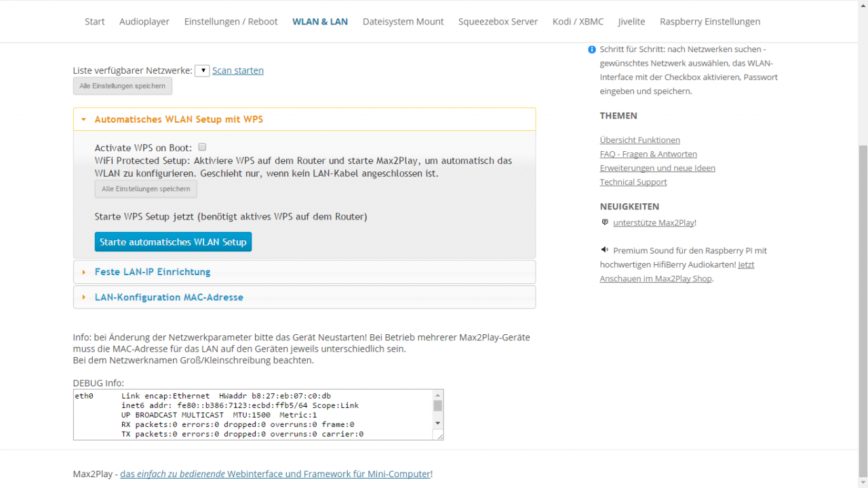This screenshot has height=488, width=868.
Task: Open Erweiterungen und neue Ideen link
Action: tap(658, 168)
